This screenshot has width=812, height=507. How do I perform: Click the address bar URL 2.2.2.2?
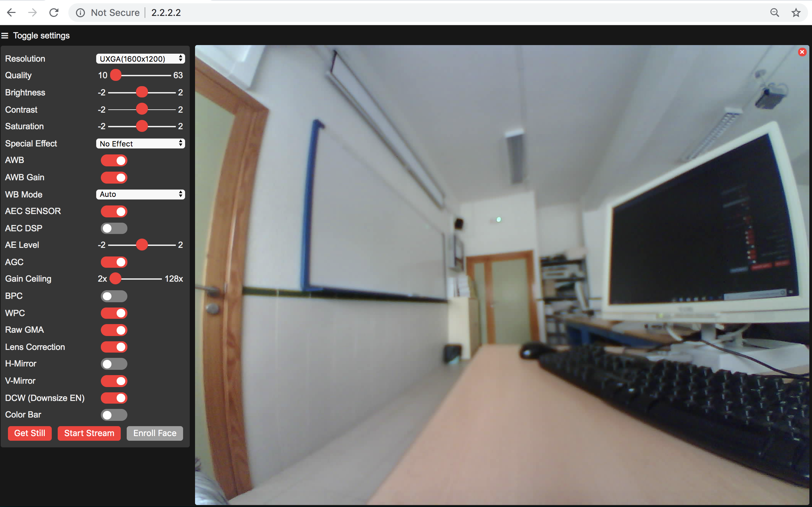click(166, 13)
